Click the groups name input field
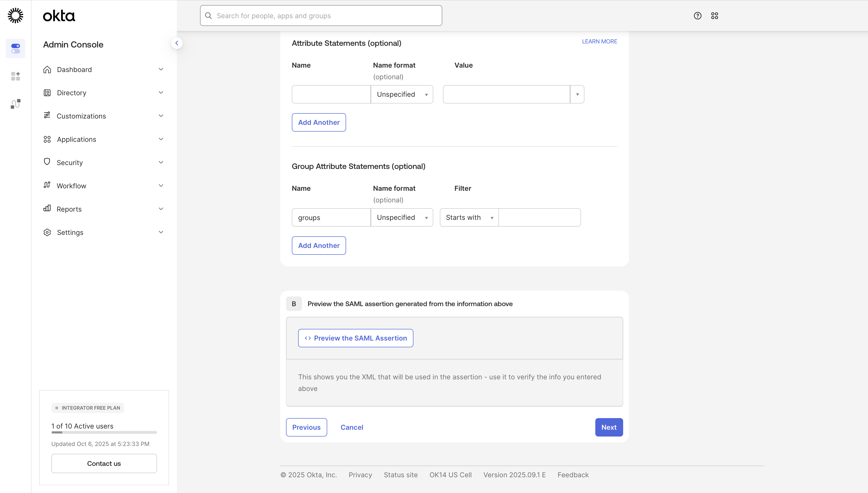Image resolution: width=868 pixels, height=493 pixels. 331,217
